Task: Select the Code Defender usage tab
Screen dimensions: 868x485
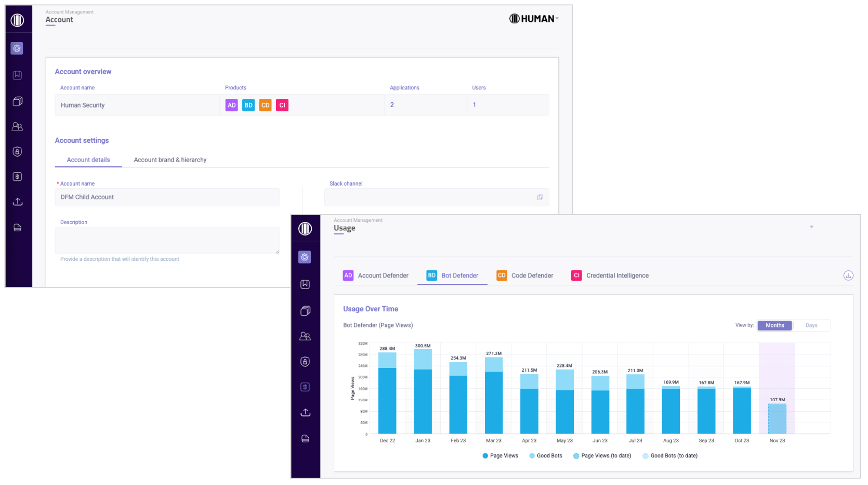Action: [x=525, y=276]
